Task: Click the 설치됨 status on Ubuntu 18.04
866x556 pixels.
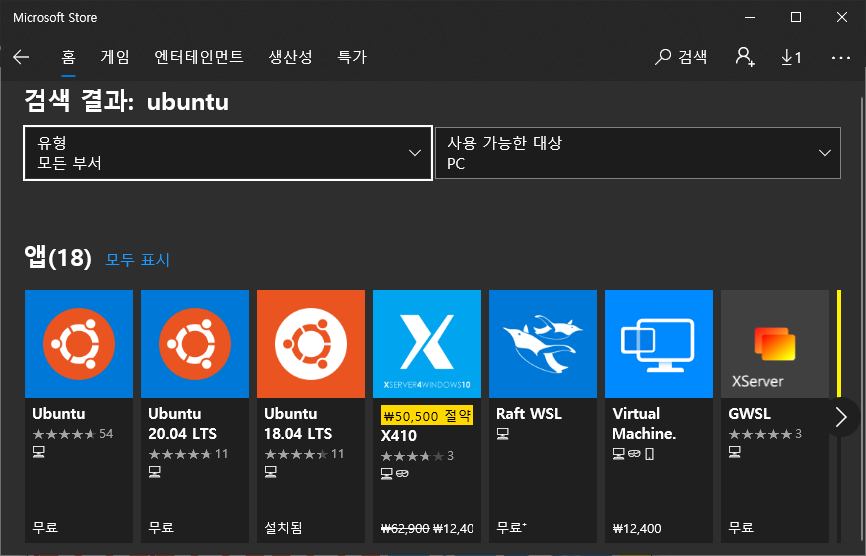Action: coord(283,528)
